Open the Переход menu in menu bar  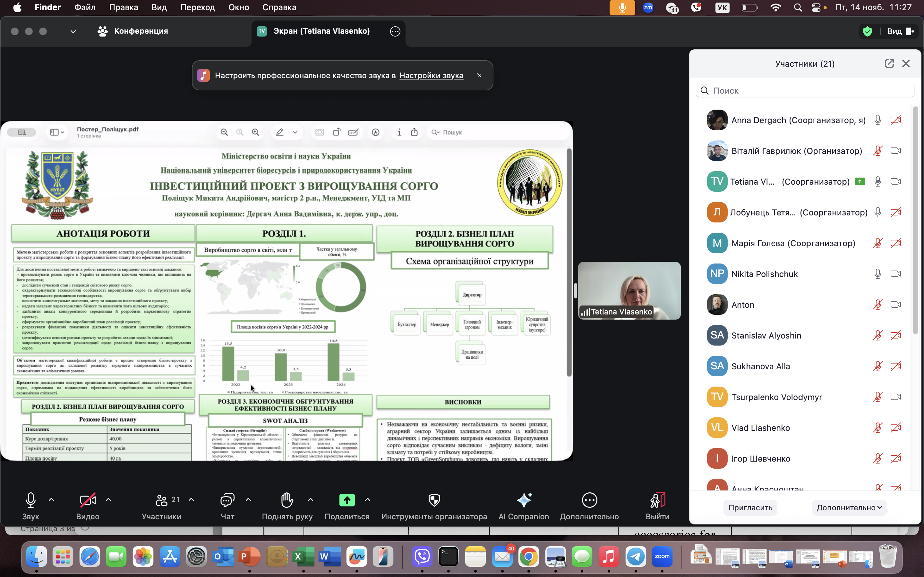(x=197, y=7)
